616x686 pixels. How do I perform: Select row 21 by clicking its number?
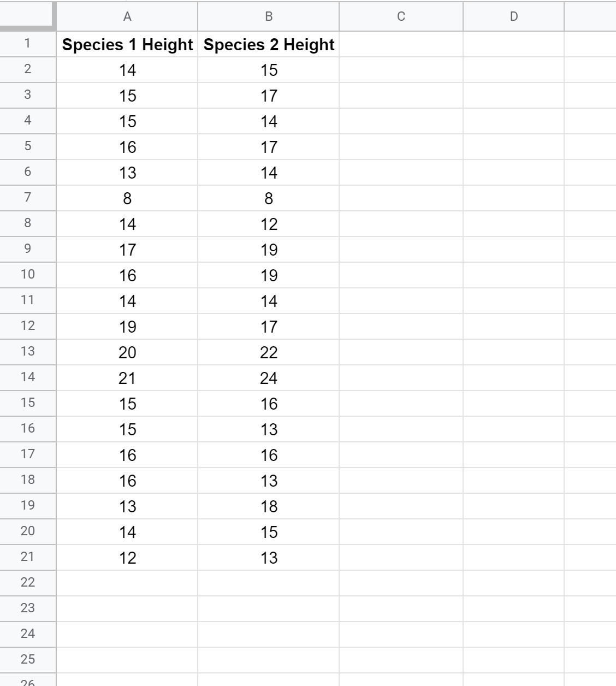(x=27, y=557)
